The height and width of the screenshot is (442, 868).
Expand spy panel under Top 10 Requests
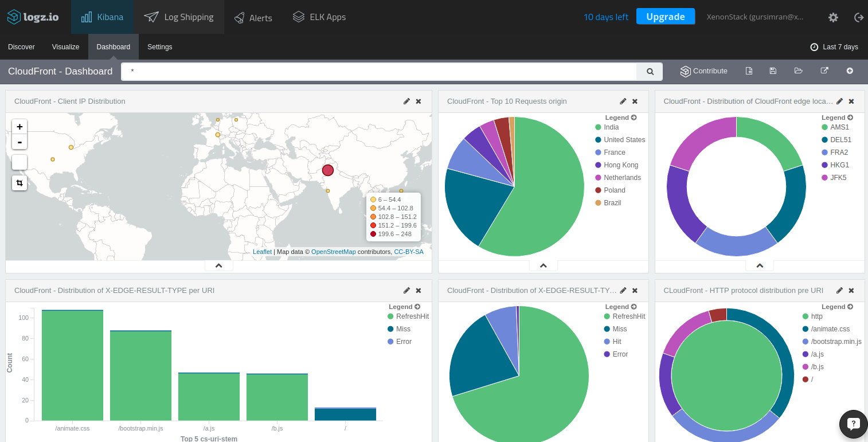coord(543,266)
